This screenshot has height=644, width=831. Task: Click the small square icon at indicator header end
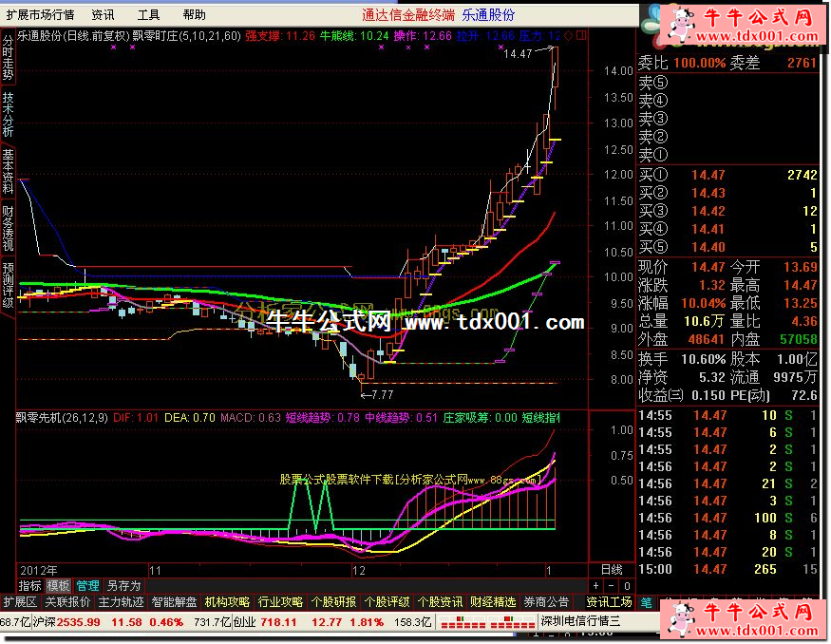[x=581, y=35]
